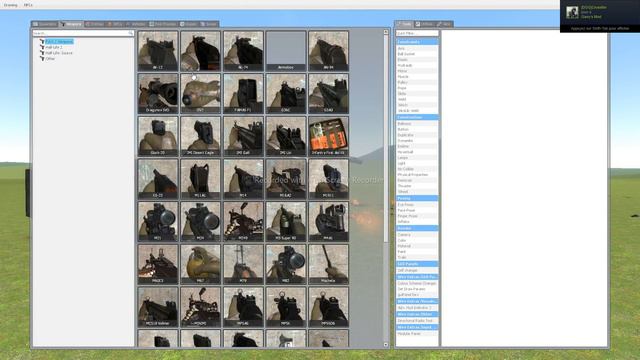Open the NPCs menu in top bar
This screenshot has width=640, height=360.
tap(28, 5)
